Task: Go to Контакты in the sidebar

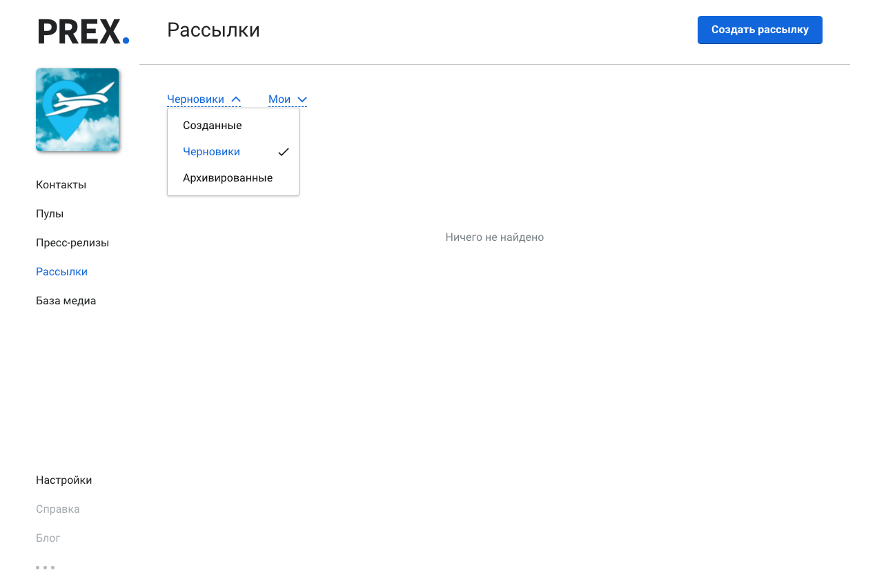Action: [61, 185]
